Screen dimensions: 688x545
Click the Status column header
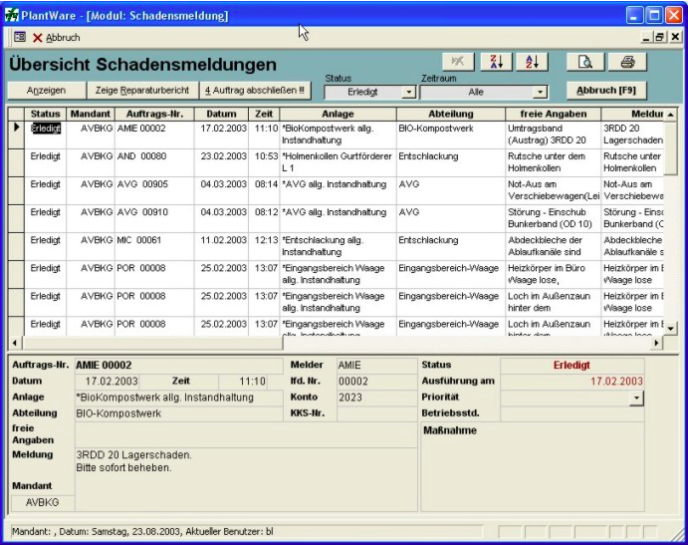pyautogui.click(x=45, y=114)
